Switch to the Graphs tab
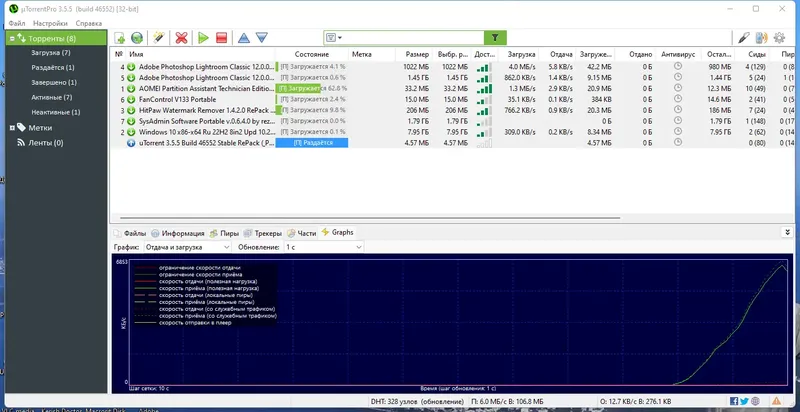Screen dimensions: 800x412 pyautogui.click(x=337, y=233)
